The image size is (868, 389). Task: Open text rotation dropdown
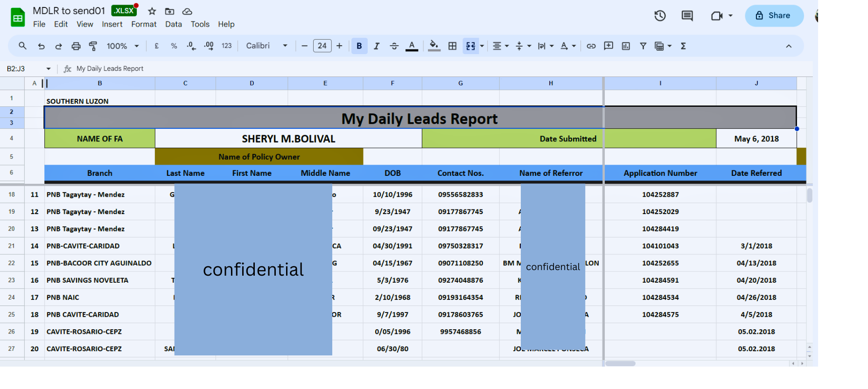coord(568,46)
